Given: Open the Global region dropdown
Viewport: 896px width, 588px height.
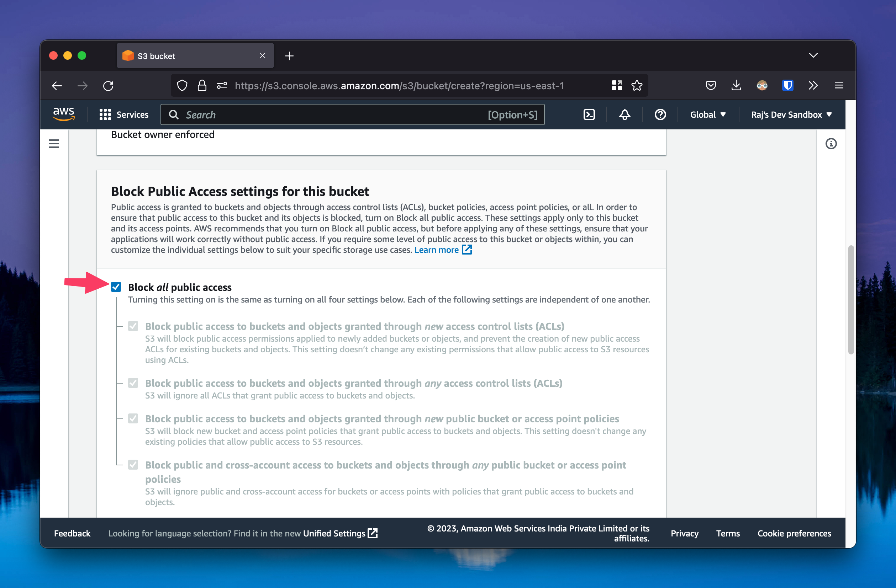Looking at the screenshot, I should 707,115.
